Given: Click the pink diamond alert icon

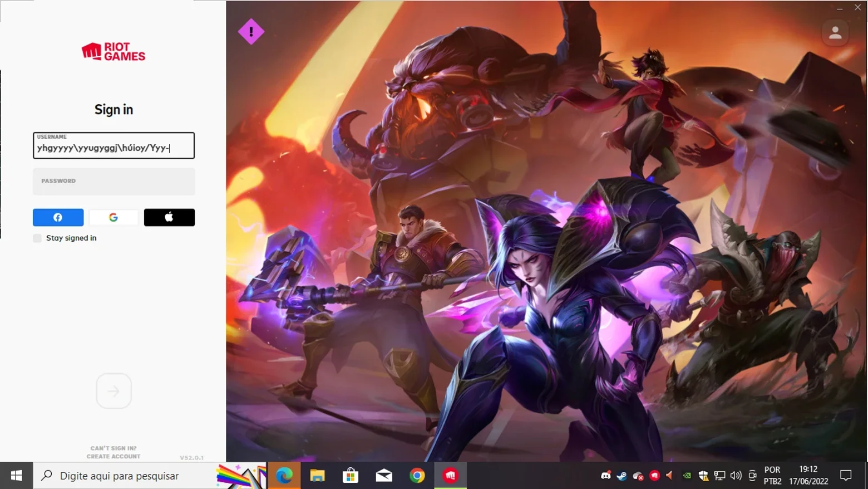Looking at the screenshot, I should pyautogui.click(x=251, y=32).
